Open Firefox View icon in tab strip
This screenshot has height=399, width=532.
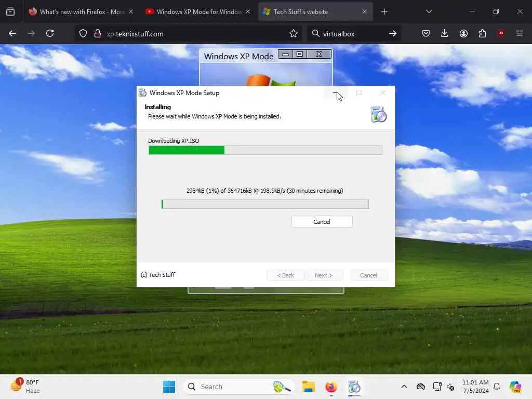click(10, 11)
